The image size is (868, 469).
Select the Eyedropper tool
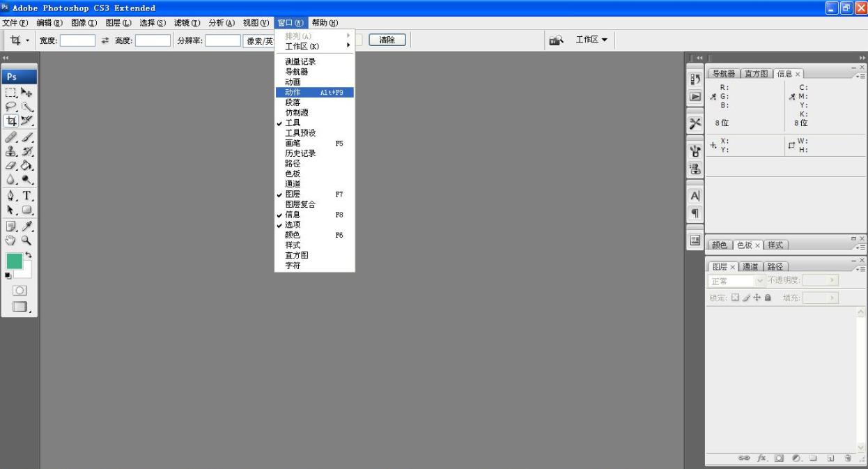[x=26, y=226]
